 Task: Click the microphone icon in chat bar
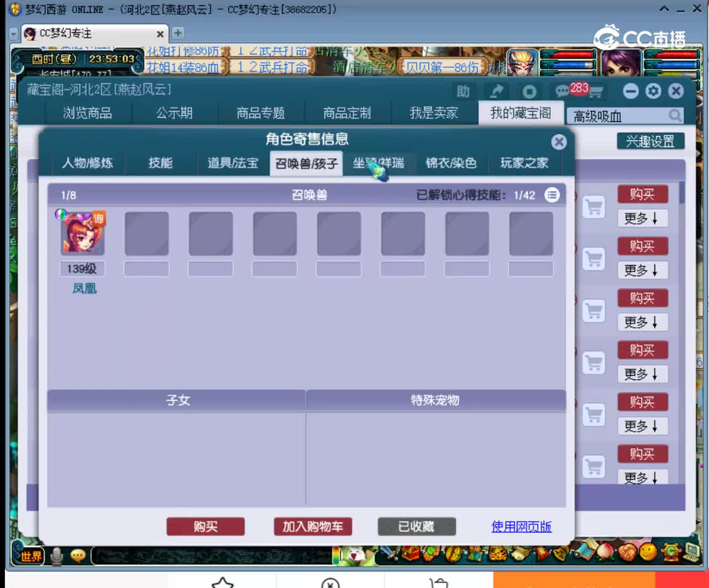point(56,555)
